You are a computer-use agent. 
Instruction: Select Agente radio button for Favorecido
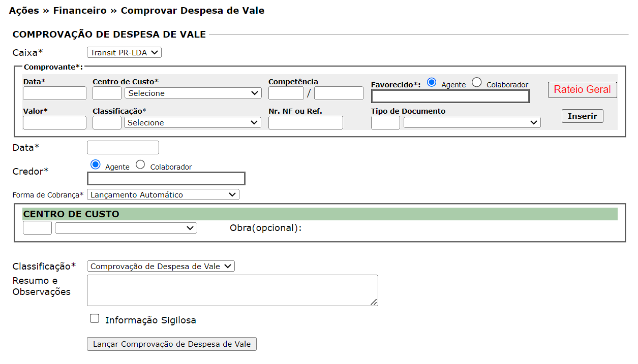(x=432, y=83)
